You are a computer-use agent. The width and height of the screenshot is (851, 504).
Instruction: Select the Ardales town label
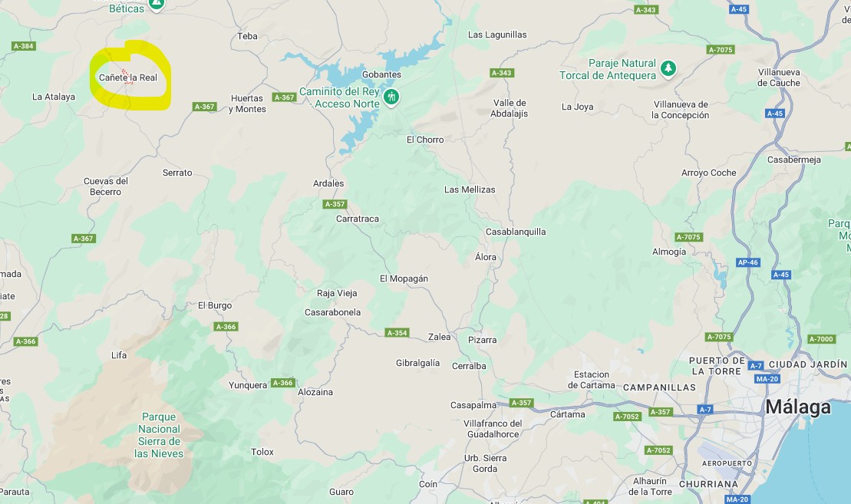[328, 183]
